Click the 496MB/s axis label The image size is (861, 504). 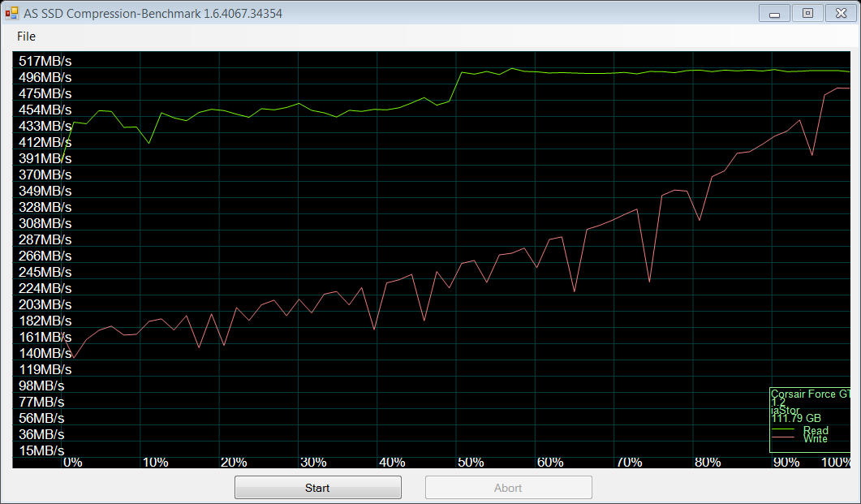click(45, 77)
